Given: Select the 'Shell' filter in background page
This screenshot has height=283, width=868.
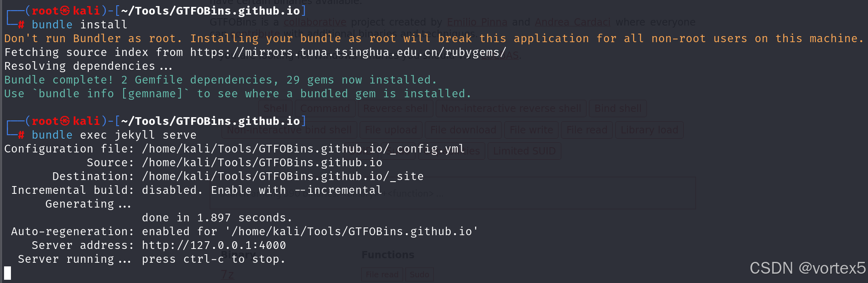Looking at the screenshot, I should [275, 108].
